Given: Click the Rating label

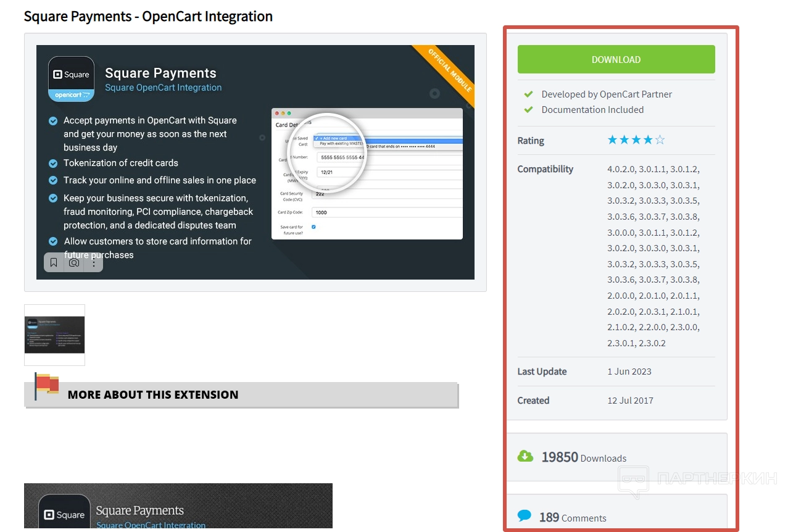Looking at the screenshot, I should pyautogui.click(x=531, y=141).
